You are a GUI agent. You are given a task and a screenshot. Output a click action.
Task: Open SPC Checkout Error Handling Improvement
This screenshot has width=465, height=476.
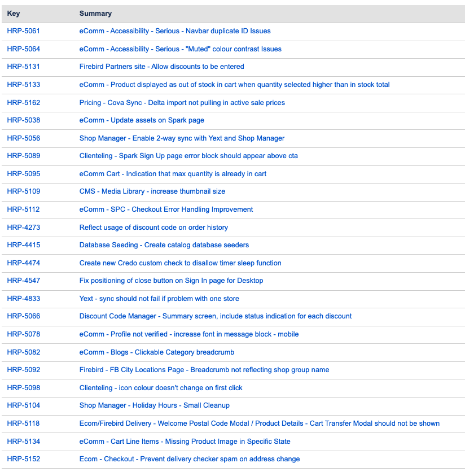point(166,209)
